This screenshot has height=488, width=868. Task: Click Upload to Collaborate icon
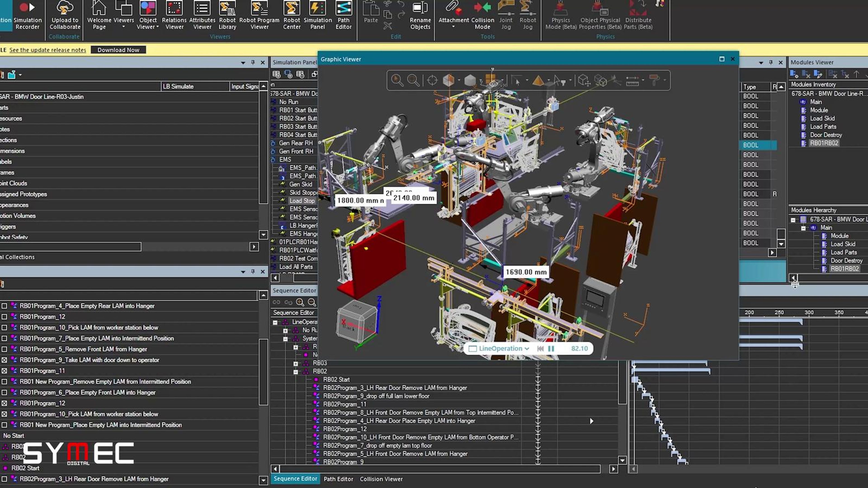point(65,15)
